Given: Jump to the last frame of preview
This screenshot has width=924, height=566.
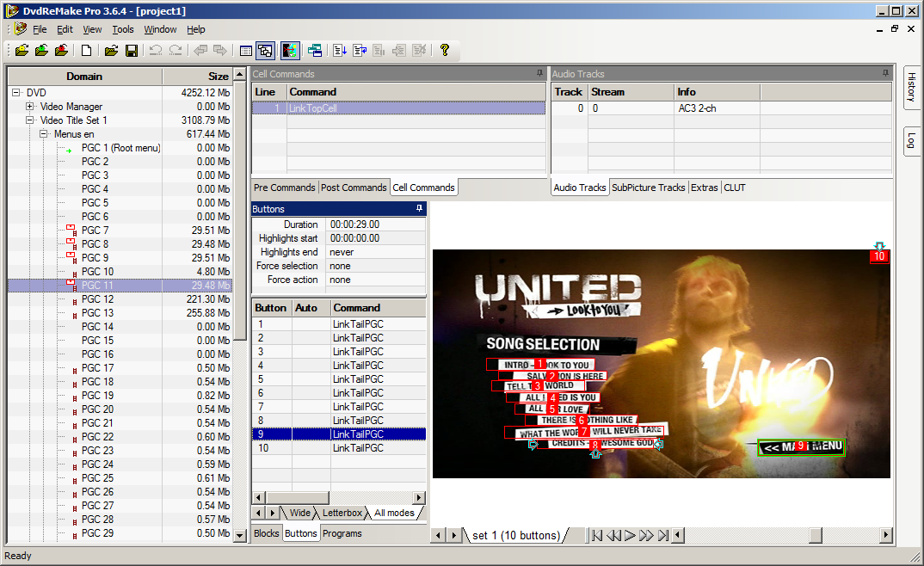Looking at the screenshot, I should pos(663,535).
